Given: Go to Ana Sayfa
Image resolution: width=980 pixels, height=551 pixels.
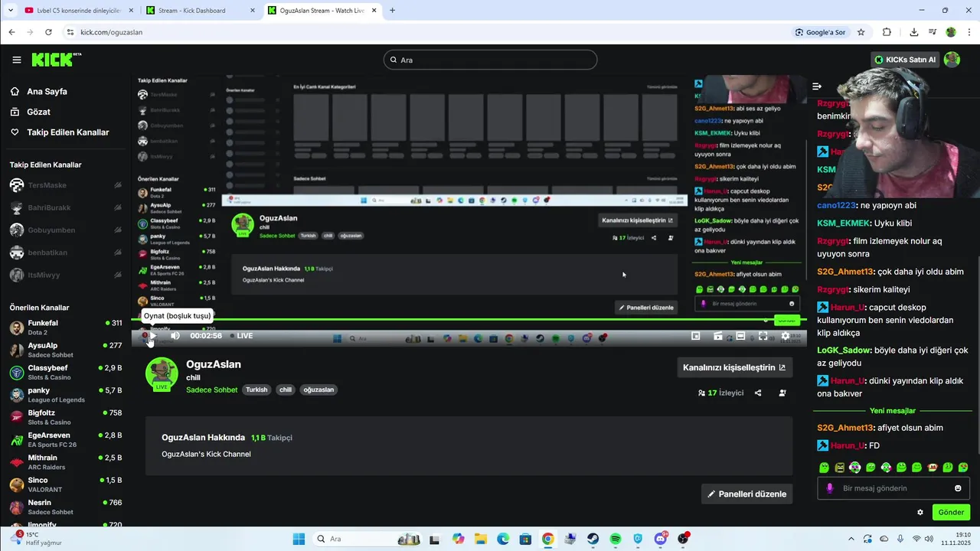Looking at the screenshot, I should click(47, 91).
